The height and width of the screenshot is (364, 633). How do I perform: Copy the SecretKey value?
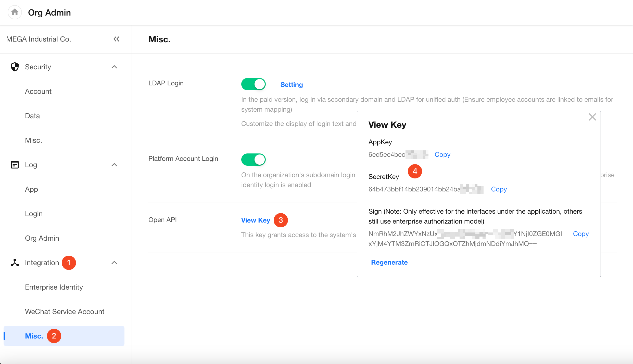coord(499,189)
